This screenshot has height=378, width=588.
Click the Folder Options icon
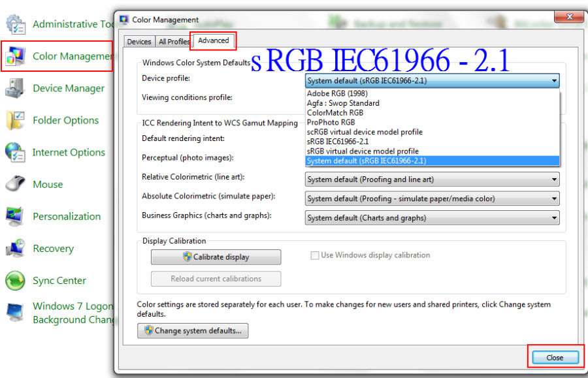click(16, 120)
